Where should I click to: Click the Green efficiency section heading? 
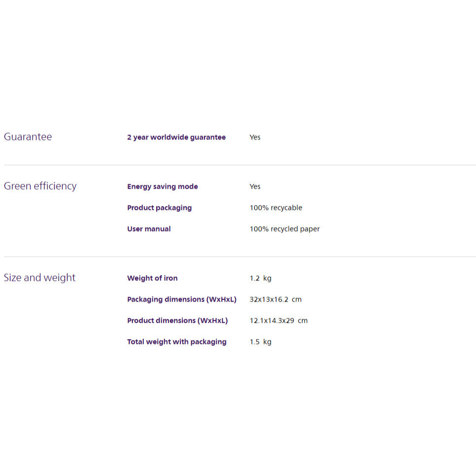click(x=40, y=186)
